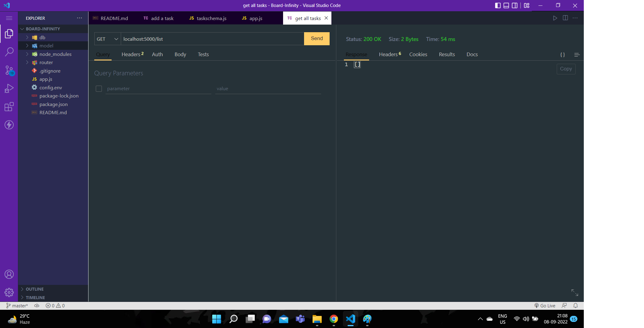
Task: Open the Accounts icon in activity bar
Action: pyautogui.click(x=9, y=274)
